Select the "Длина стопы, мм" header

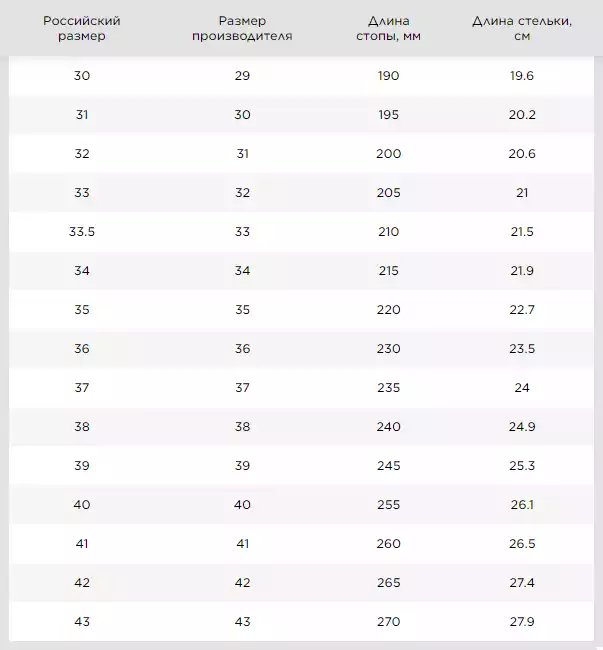click(x=389, y=28)
